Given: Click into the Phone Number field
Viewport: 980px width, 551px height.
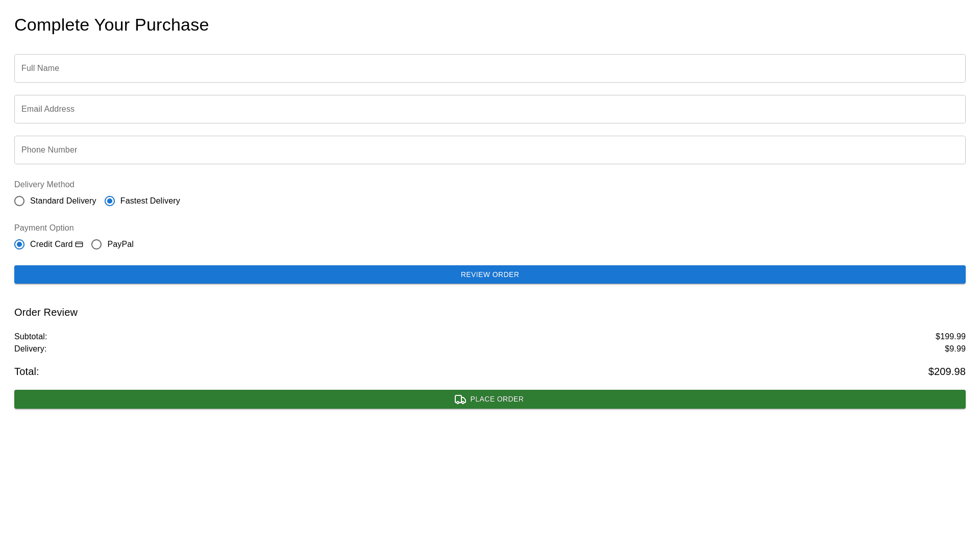Looking at the screenshot, I should tap(489, 150).
